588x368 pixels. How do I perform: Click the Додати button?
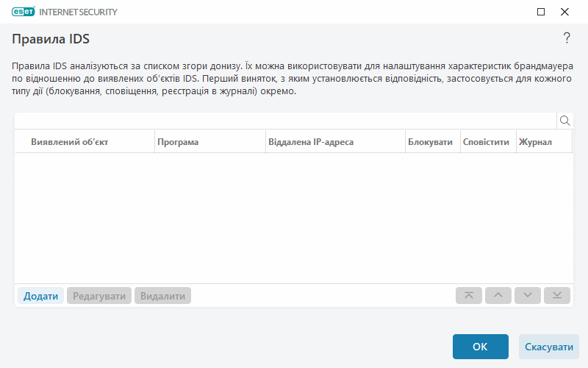(x=40, y=296)
